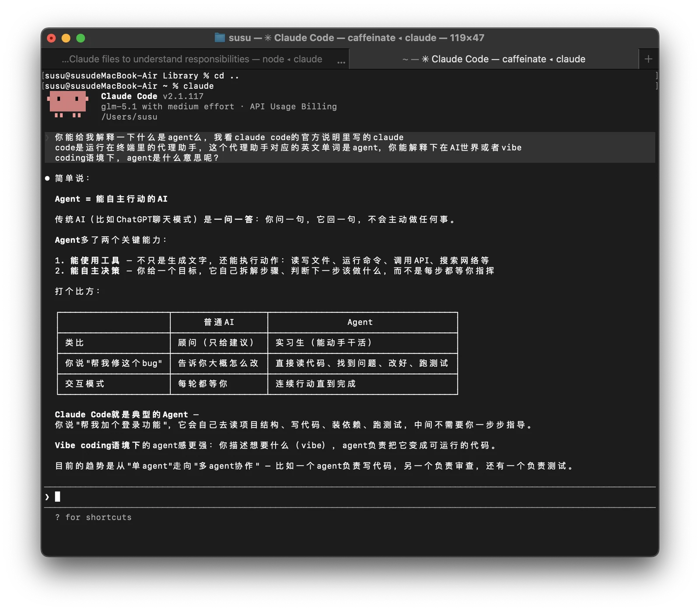The image size is (700, 611).
Task: Click the '类比' table cell
Action: [x=114, y=343]
